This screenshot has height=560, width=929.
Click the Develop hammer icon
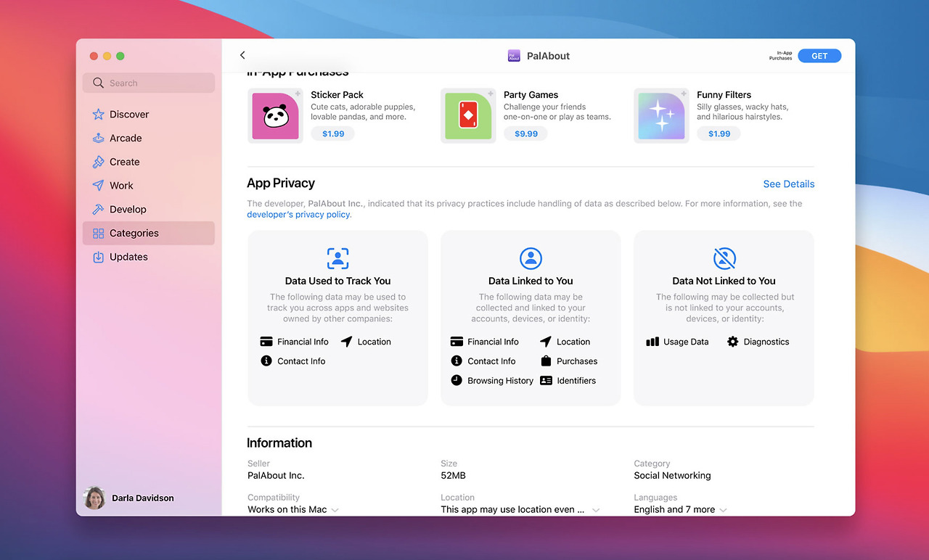pyautogui.click(x=99, y=210)
